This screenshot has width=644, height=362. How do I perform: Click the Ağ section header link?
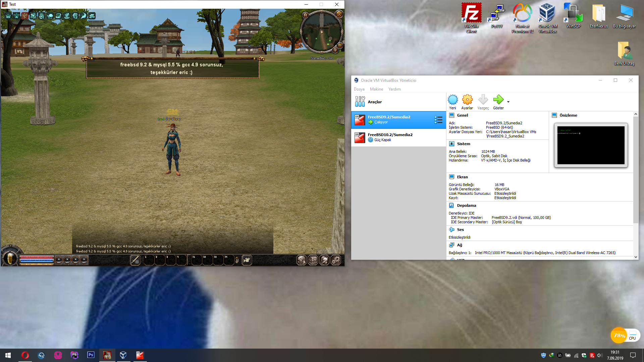(460, 245)
